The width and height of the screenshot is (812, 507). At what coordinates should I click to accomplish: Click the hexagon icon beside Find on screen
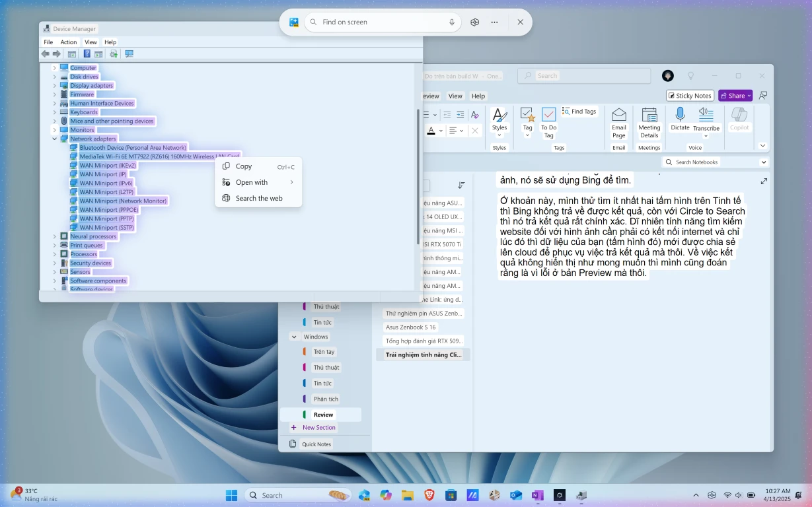(474, 22)
